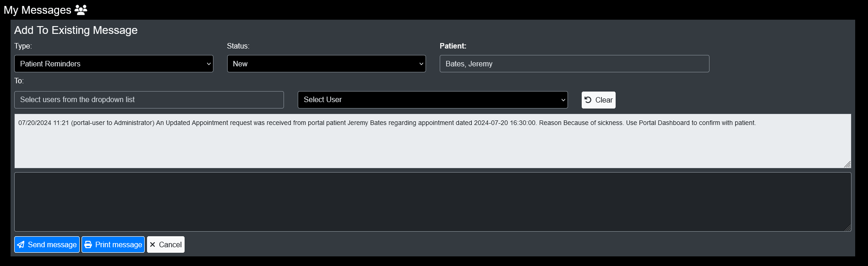Click the paper plane icon on Send message
Screen dimensions: 868x266
(x=21, y=244)
